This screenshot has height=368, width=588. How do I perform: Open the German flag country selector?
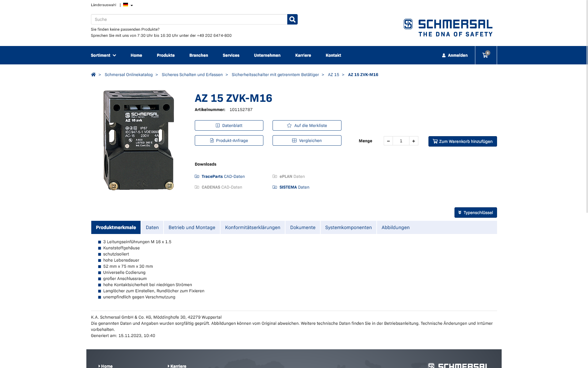coord(128,5)
